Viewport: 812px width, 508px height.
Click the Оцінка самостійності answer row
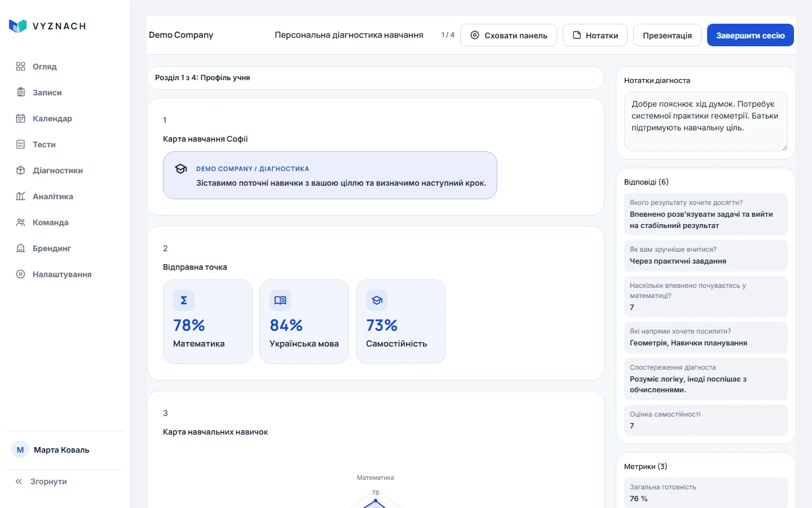click(x=706, y=420)
